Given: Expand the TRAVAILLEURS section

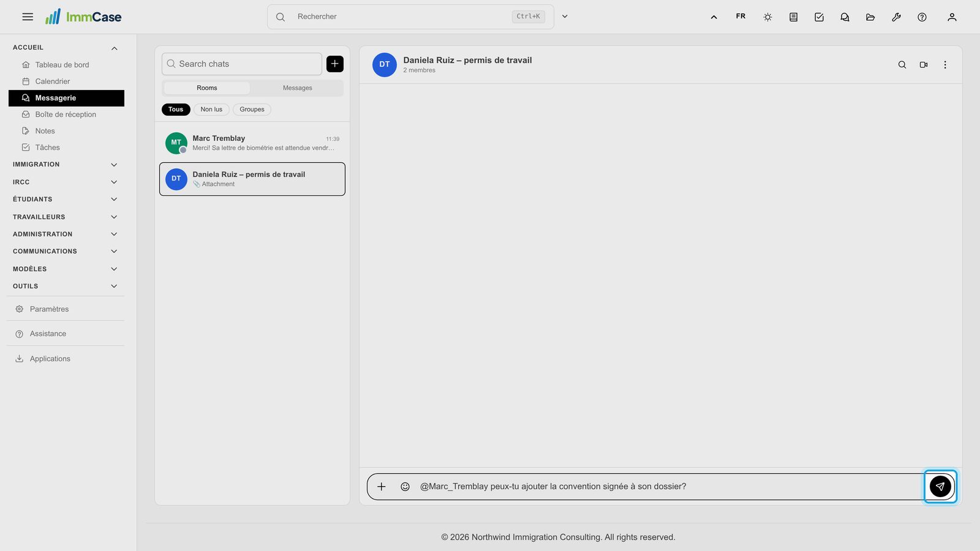Looking at the screenshot, I should click(66, 217).
